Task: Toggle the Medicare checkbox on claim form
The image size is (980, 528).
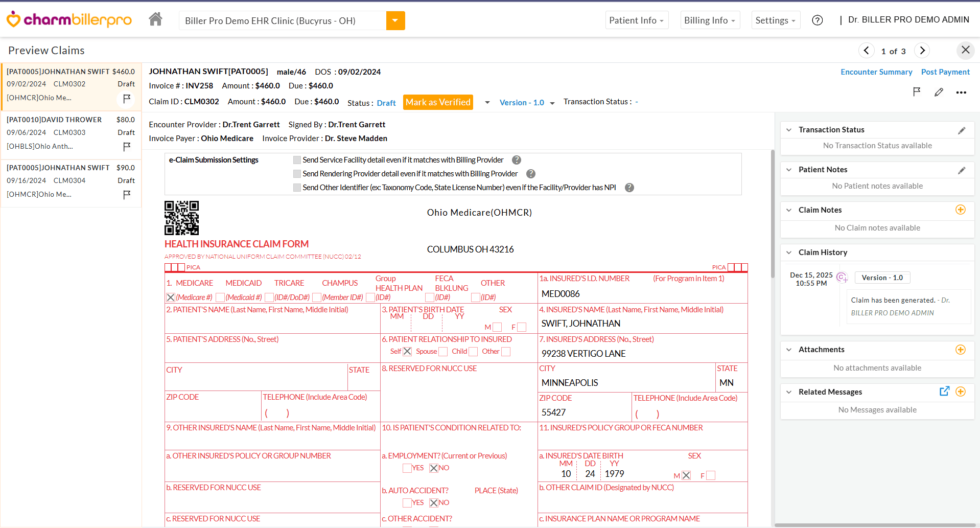Action: coord(171,297)
